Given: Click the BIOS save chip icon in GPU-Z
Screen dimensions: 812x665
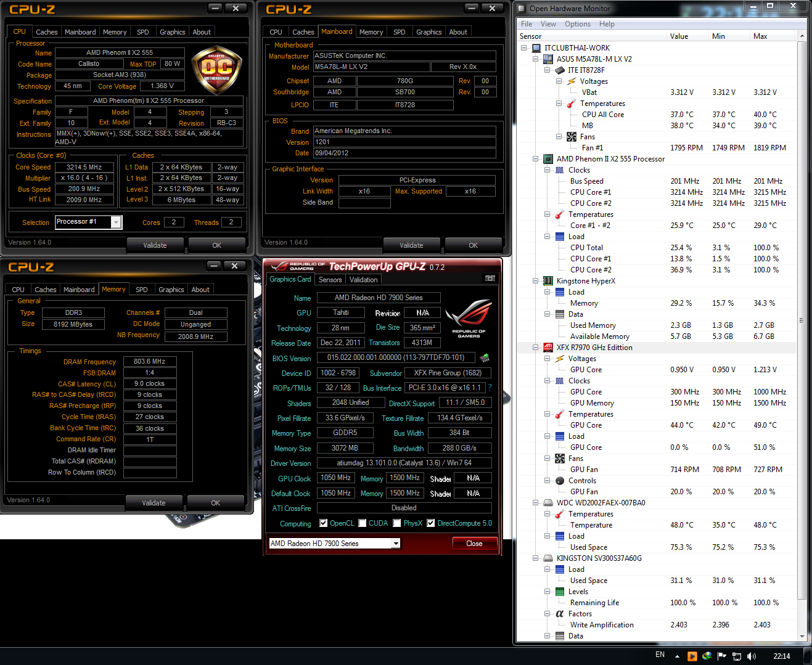Looking at the screenshot, I should [x=485, y=357].
